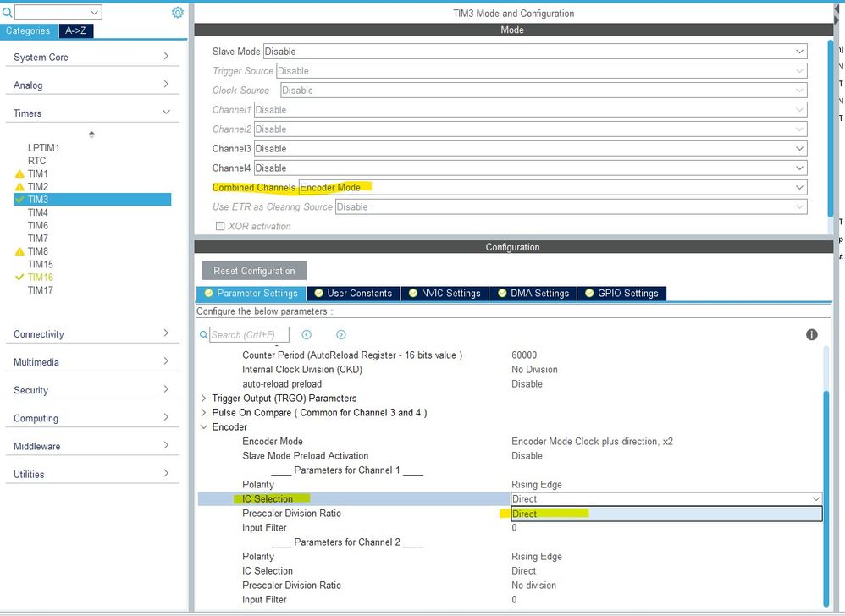Screen dimensions: 845x616
Task: Expand Trigger Output (TRGO) Parameters
Action: (x=204, y=398)
